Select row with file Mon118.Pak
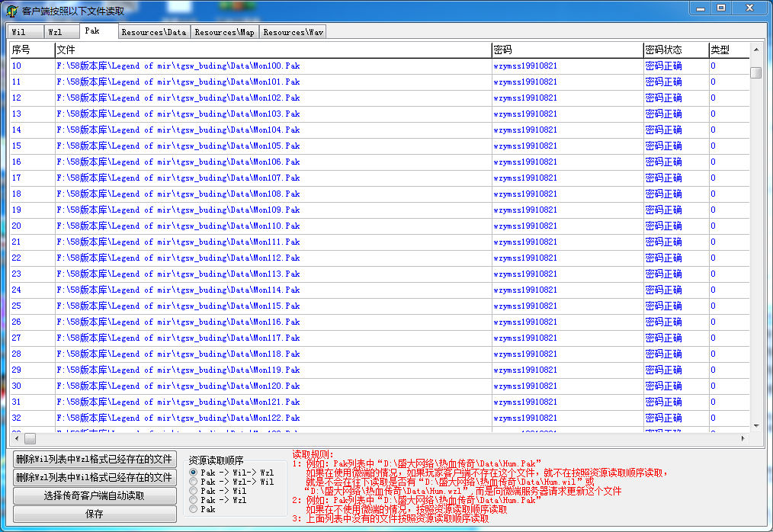Screen dimensions: 773x532 [x=380, y=354]
